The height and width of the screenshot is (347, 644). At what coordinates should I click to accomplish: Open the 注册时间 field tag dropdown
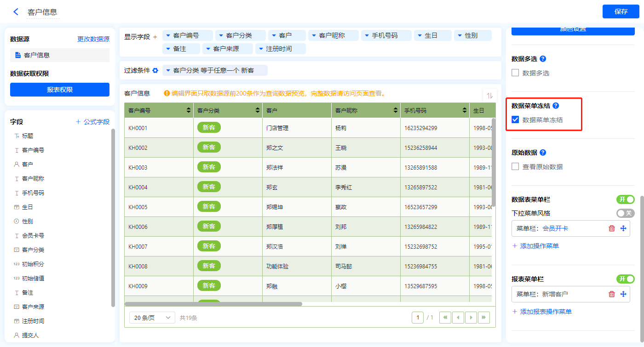click(261, 49)
